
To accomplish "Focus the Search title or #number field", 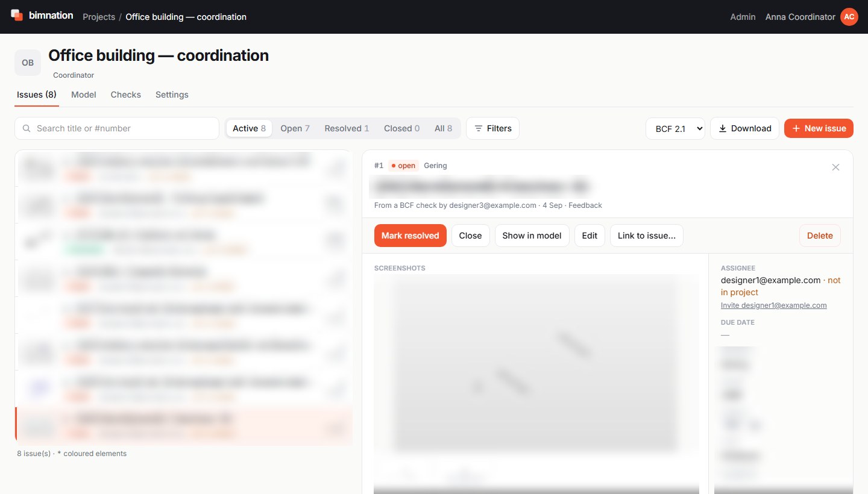I will 117,128.
